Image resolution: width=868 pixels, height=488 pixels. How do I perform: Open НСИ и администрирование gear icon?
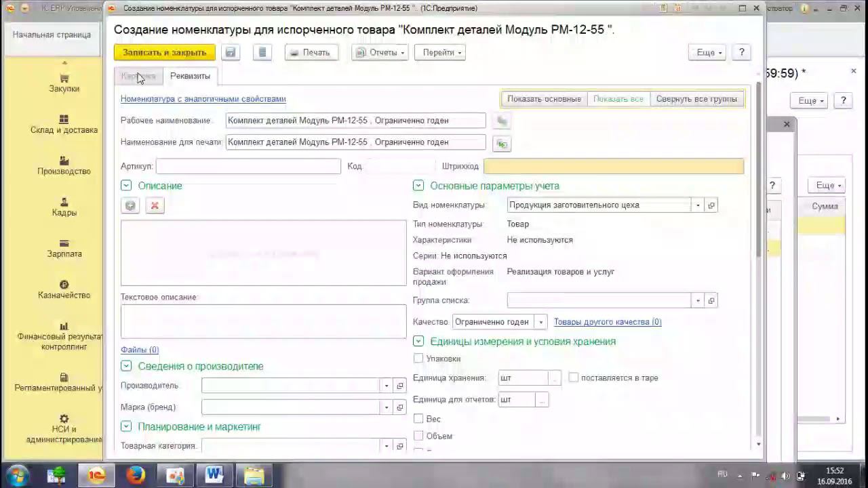[x=64, y=419]
